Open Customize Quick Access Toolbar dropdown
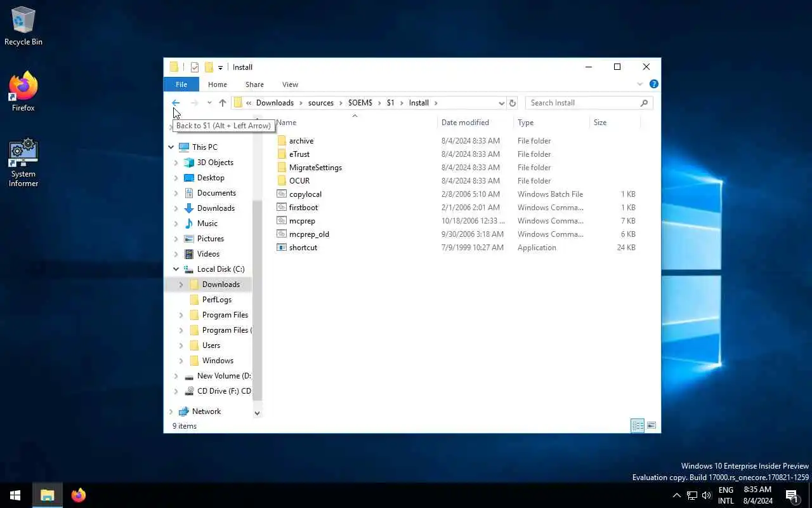Viewport: 812px width, 508px height. [x=220, y=67]
